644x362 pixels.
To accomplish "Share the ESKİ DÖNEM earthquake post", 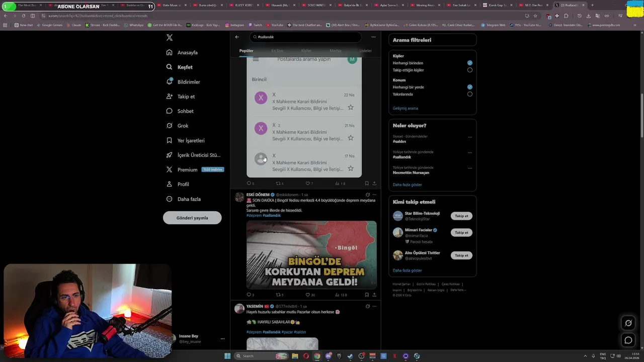I will [x=374, y=295].
